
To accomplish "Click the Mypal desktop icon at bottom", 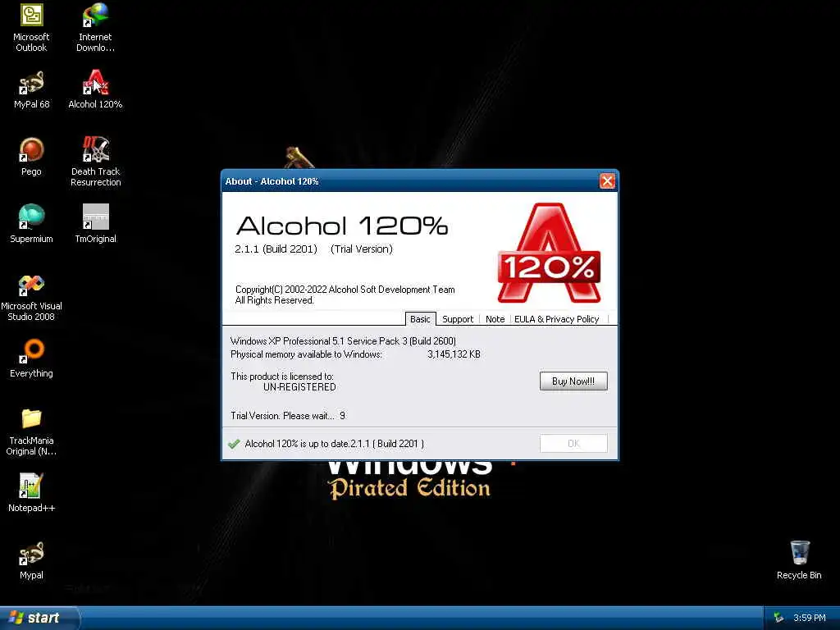I will pyautogui.click(x=31, y=560).
